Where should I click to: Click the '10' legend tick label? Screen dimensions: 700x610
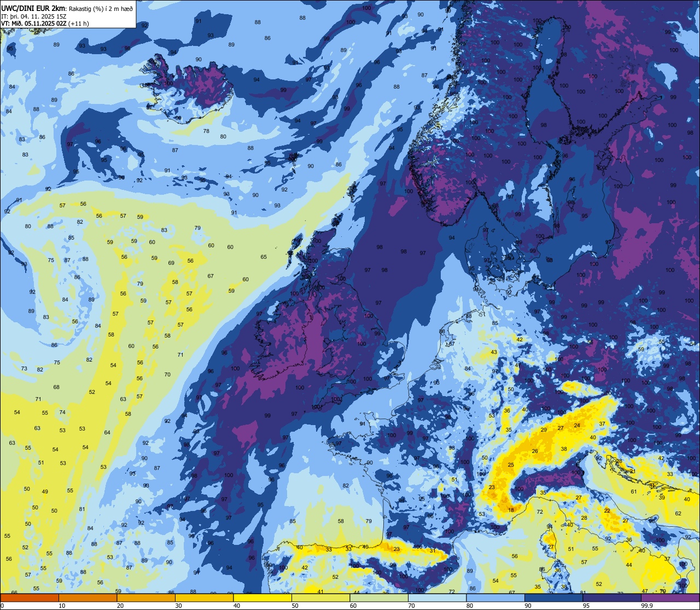point(62,606)
